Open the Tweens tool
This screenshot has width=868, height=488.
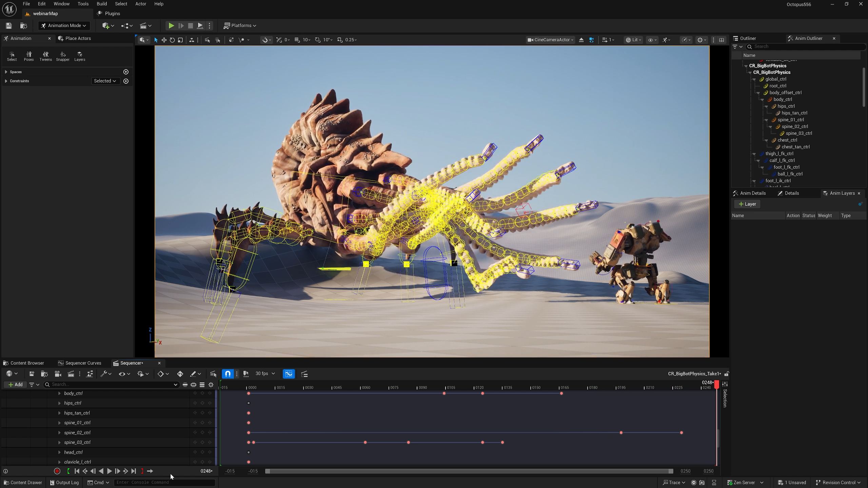click(45, 56)
